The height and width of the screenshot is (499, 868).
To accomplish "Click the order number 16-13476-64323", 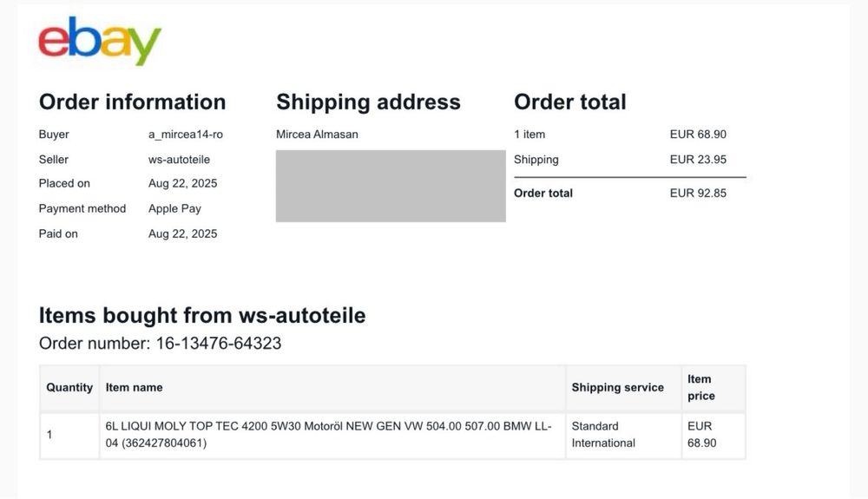I will click(x=218, y=344).
